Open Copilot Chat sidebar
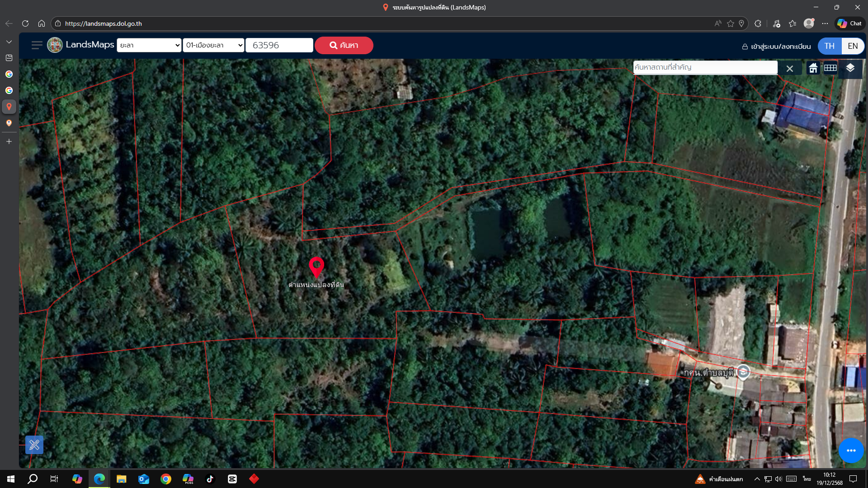Screen dimensions: 868x488 (x=849, y=23)
